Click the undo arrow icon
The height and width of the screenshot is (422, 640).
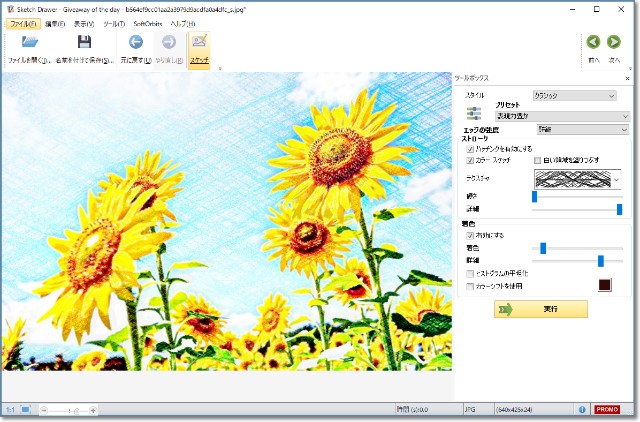pos(136,43)
